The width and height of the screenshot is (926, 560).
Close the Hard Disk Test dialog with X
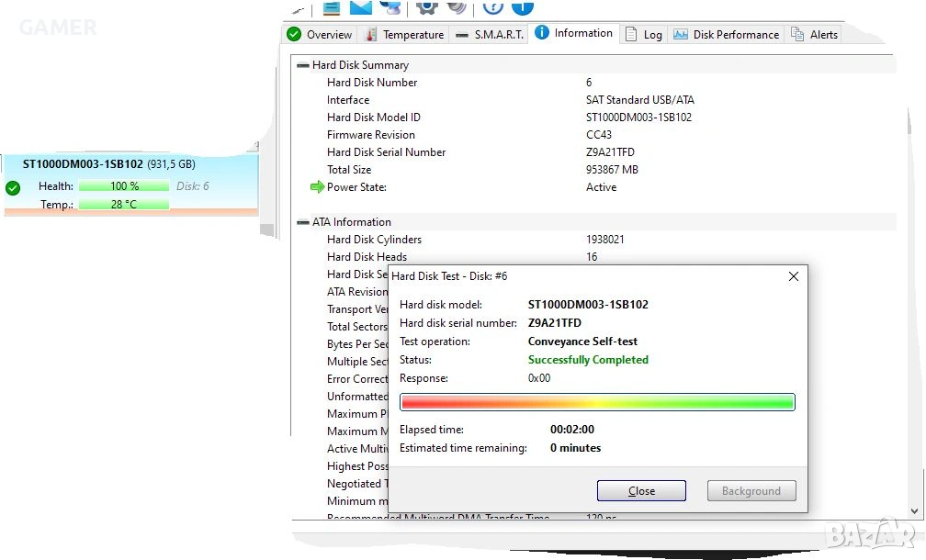pyautogui.click(x=794, y=276)
